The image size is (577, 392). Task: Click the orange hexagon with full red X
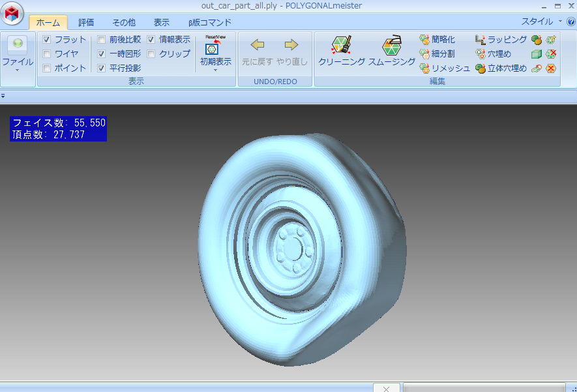point(551,68)
